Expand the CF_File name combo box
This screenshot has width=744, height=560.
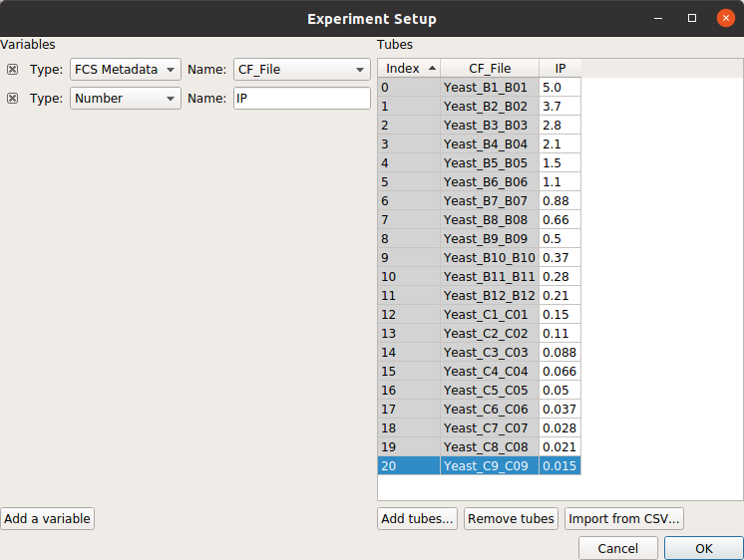pyautogui.click(x=302, y=70)
